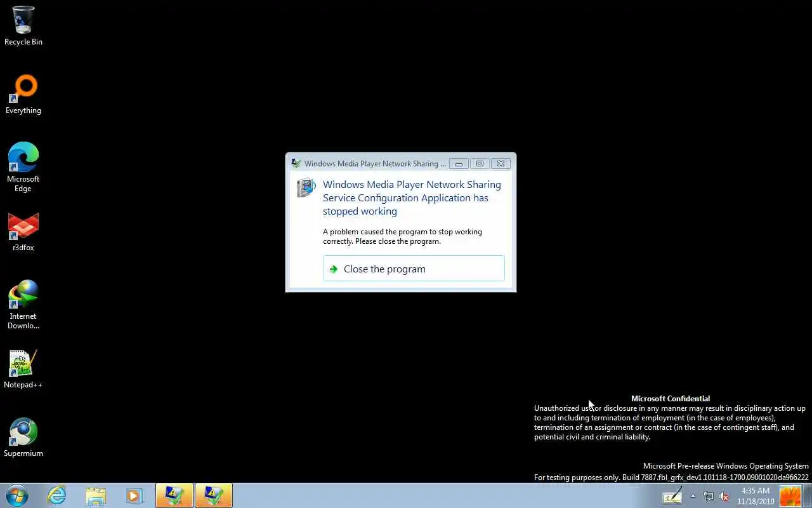Image resolution: width=812 pixels, height=508 pixels.
Task: Click Close the program in the error dialog
Action: (x=414, y=269)
